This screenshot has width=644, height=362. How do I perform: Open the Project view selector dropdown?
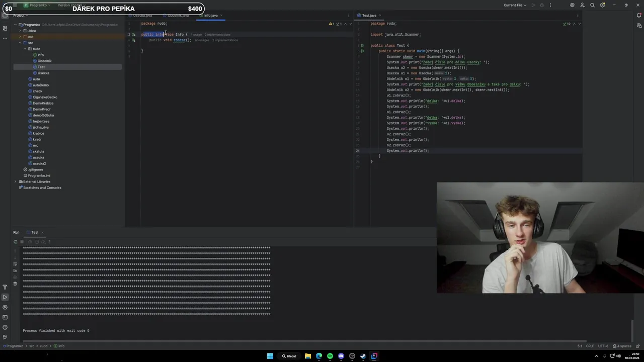[21, 16]
